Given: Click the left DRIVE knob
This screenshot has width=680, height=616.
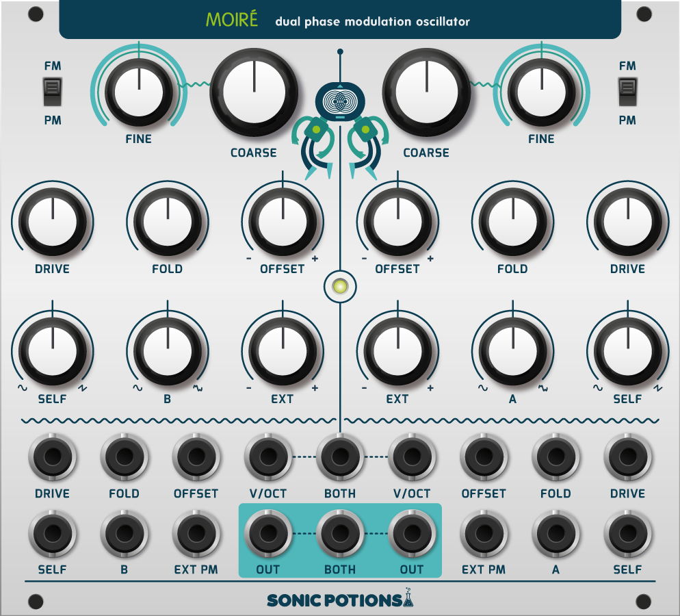Looking at the screenshot, I should click(x=53, y=222).
